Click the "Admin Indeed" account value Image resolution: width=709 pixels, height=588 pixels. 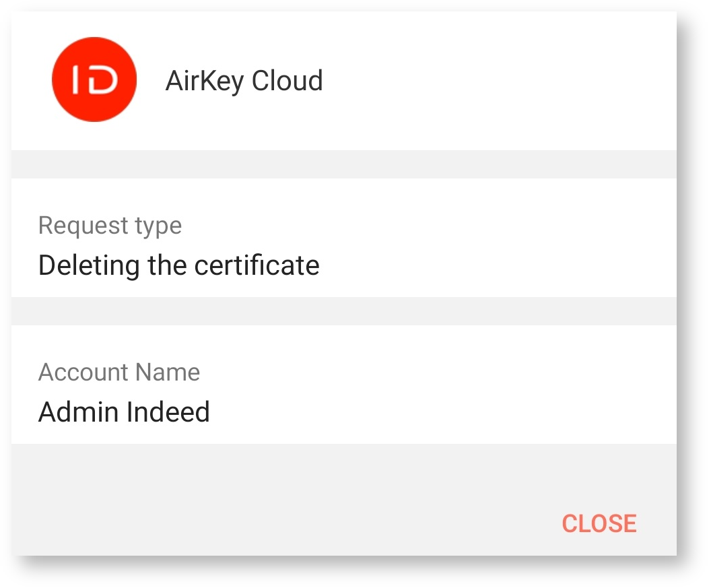tap(124, 412)
